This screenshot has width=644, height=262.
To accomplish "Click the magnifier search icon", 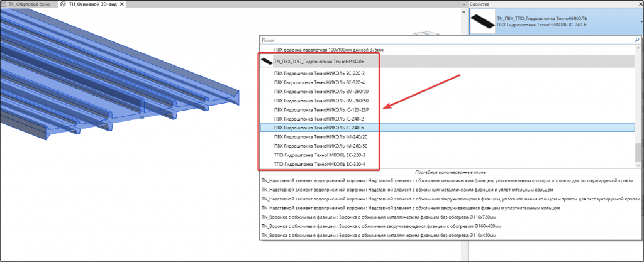I will click(x=637, y=40).
